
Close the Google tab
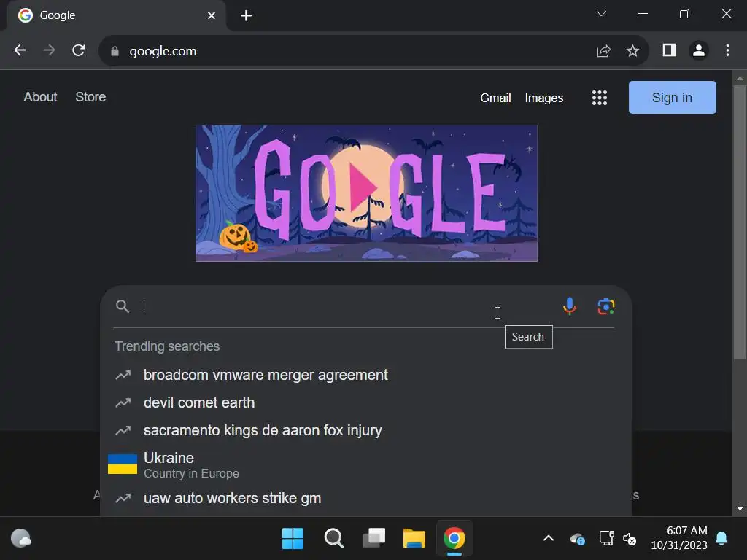(x=212, y=16)
